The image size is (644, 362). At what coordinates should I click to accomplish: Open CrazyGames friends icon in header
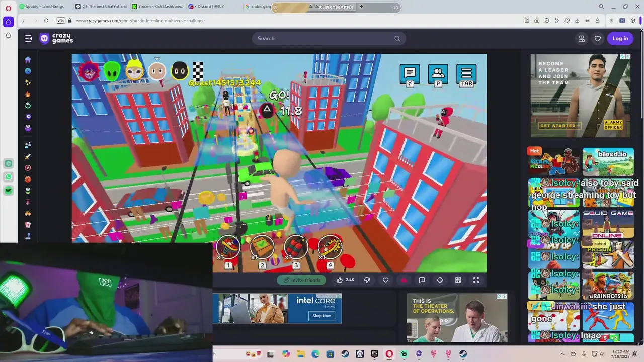coord(582,38)
